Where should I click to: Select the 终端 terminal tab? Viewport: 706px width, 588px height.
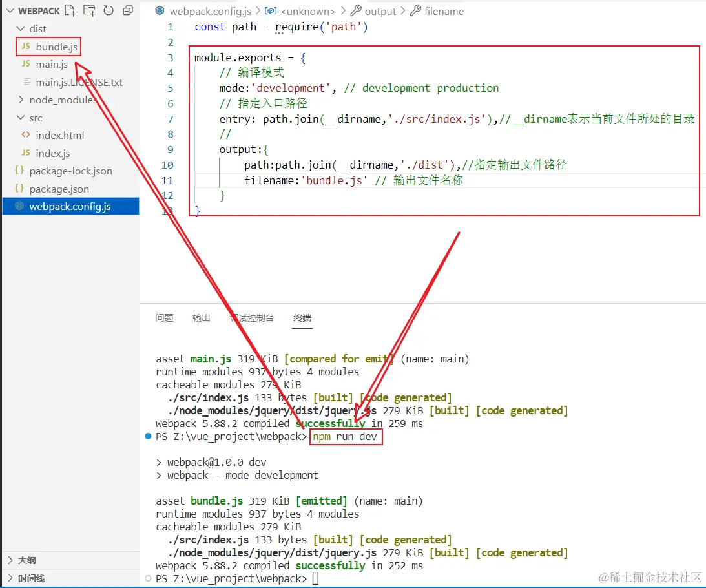[x=302, y=318]
